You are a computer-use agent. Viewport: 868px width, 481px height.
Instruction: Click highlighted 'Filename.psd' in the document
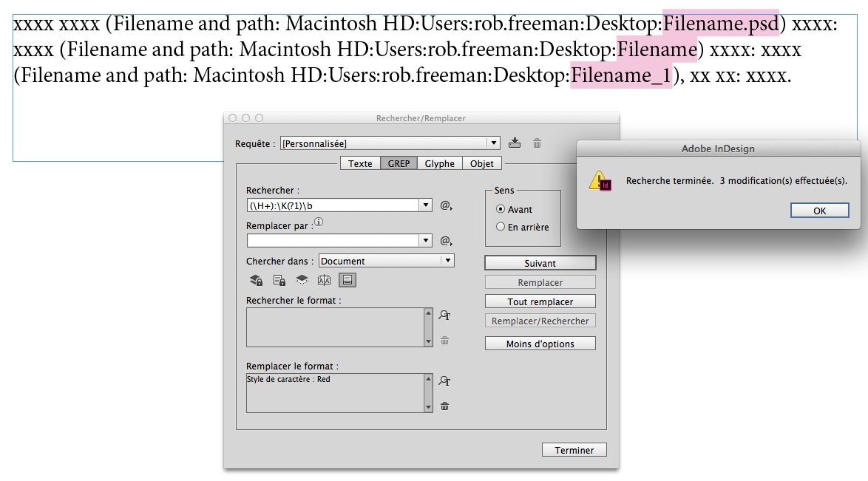click(x=721, y=23)
